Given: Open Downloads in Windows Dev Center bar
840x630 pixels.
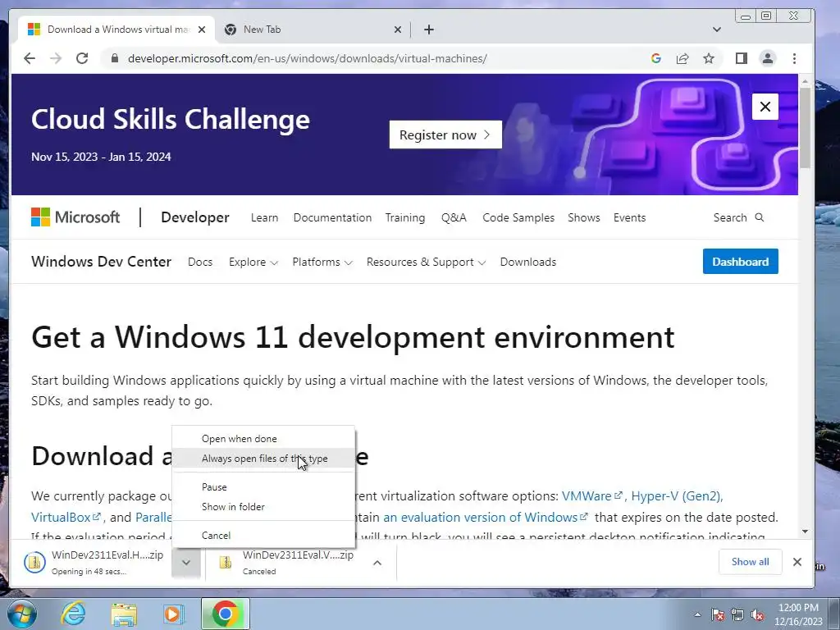Looking at the screenshot, I should point(527,262).
